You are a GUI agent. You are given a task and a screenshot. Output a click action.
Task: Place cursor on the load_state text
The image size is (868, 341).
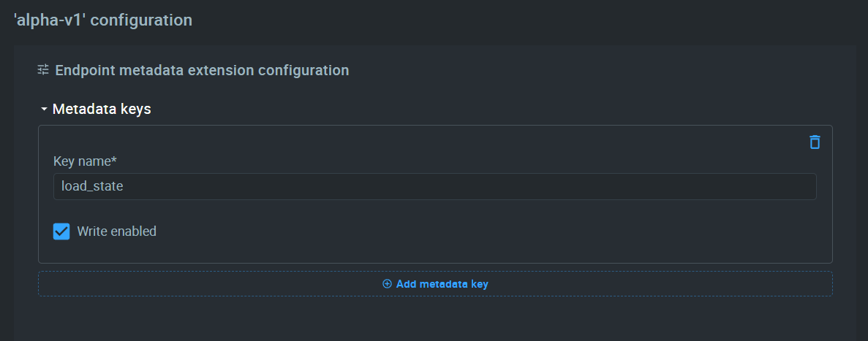(92, 186)
